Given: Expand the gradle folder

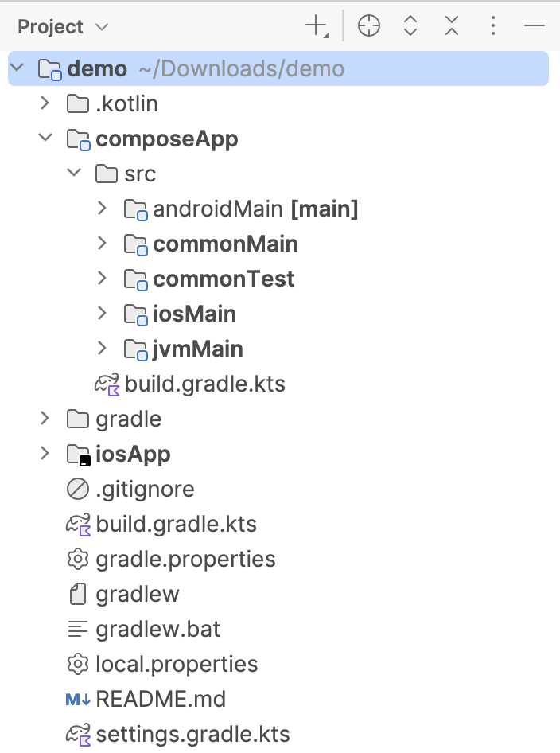Looking at the screenshot, I should click(x=45, y=419).
